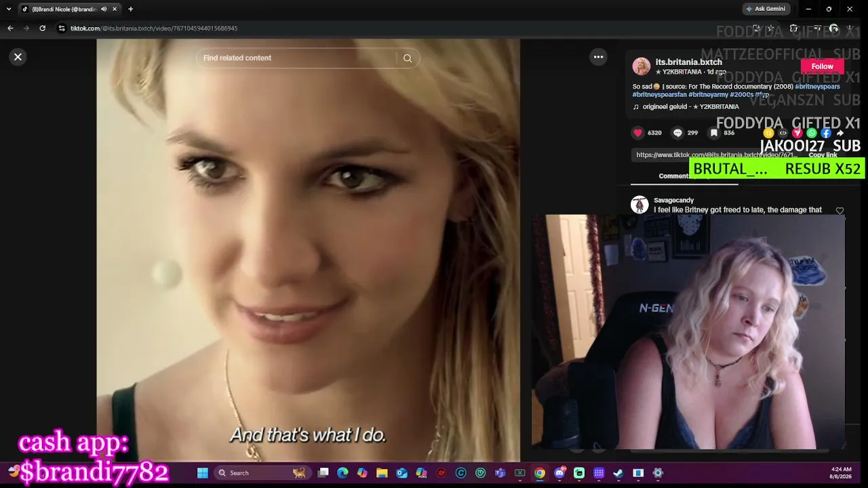This screenshot has height=488, width=868.
Task: Open Task View on the taskbar
Action: 323,473
